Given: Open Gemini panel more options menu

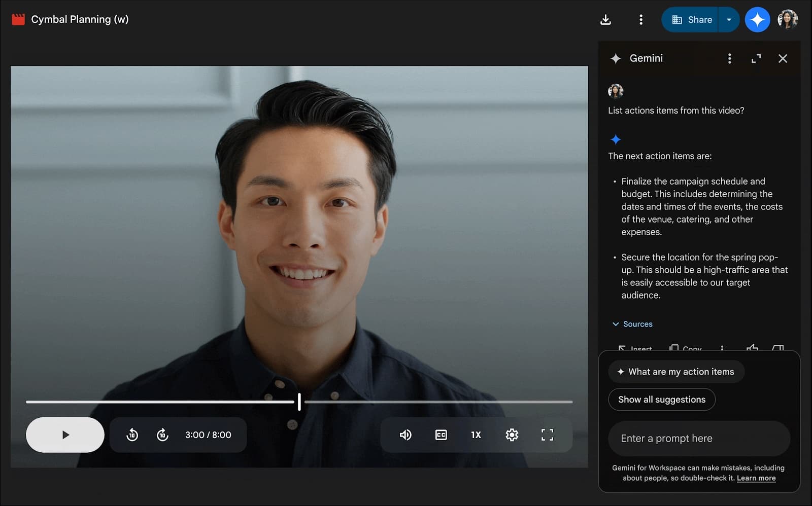Looking at the screenshot, I should coord(730,59).
